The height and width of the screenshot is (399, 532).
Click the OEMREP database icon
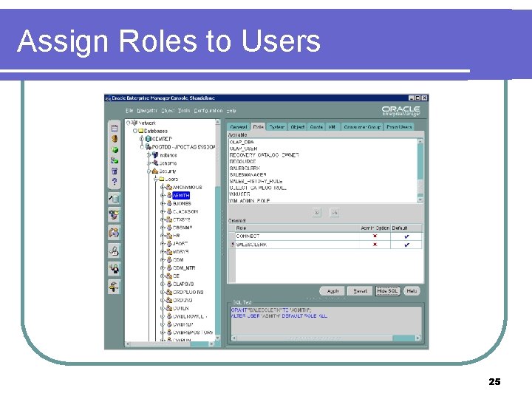coord(149,139)
